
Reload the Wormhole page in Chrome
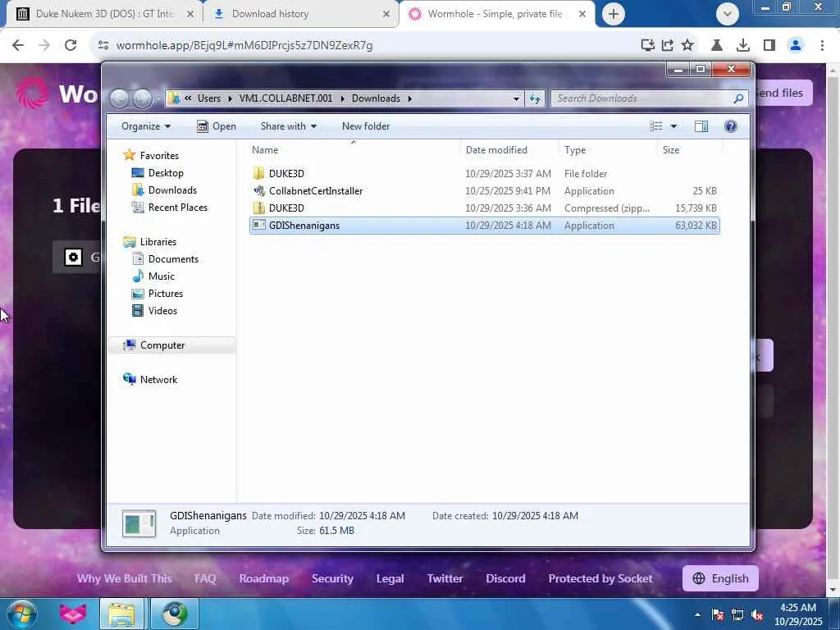tap(71, 46)
